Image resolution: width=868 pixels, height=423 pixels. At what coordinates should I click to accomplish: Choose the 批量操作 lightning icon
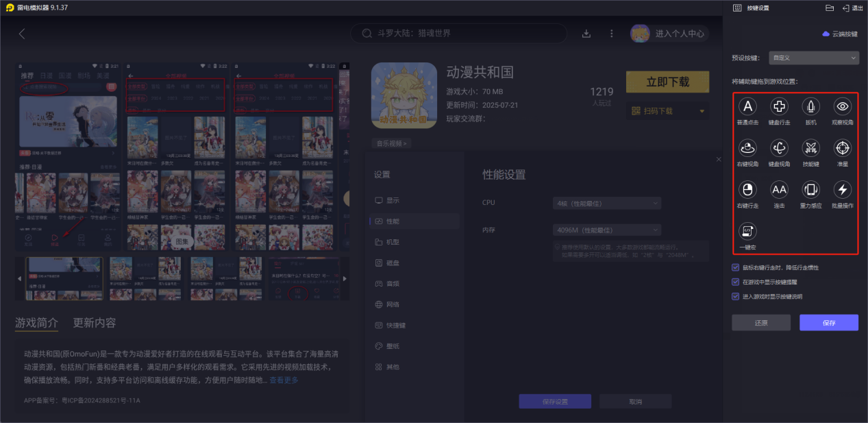pos(843,190)
